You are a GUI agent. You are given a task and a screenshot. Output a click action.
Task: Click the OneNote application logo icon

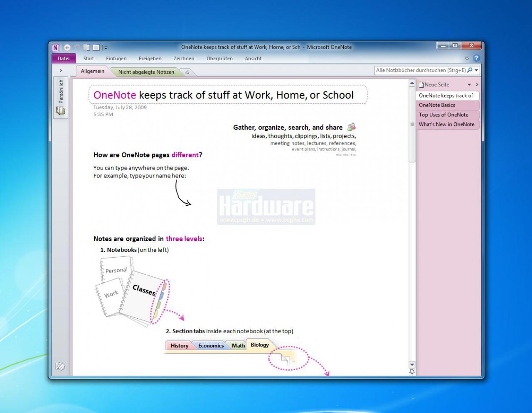pyautogui.click(x=56, y=47)
